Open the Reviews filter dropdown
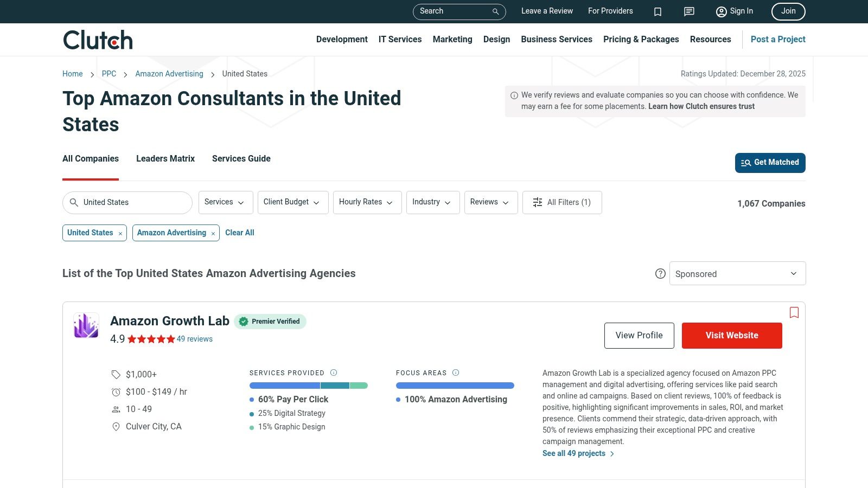 (x=491, y=202)
